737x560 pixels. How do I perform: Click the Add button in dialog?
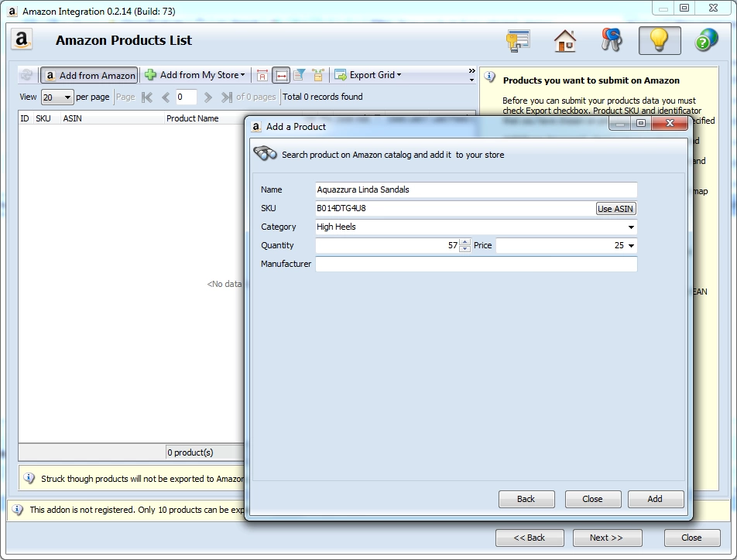click(x=655, y=499)
